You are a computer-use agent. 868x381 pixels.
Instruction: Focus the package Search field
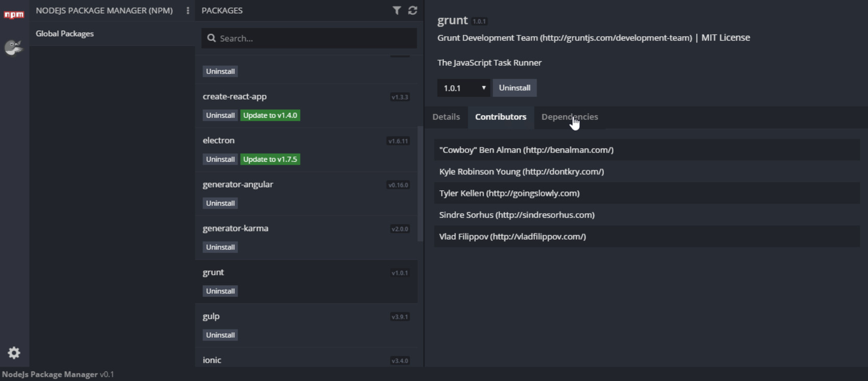309,38
